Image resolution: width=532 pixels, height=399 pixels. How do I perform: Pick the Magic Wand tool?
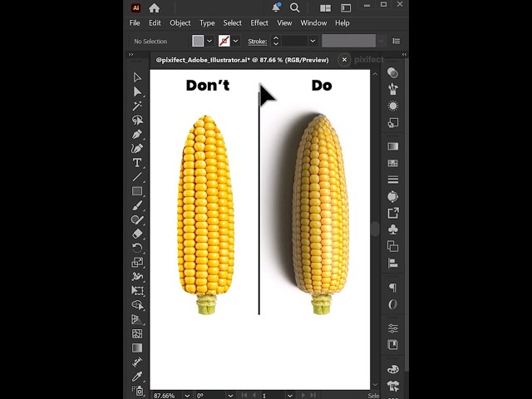tap(137, 106)
